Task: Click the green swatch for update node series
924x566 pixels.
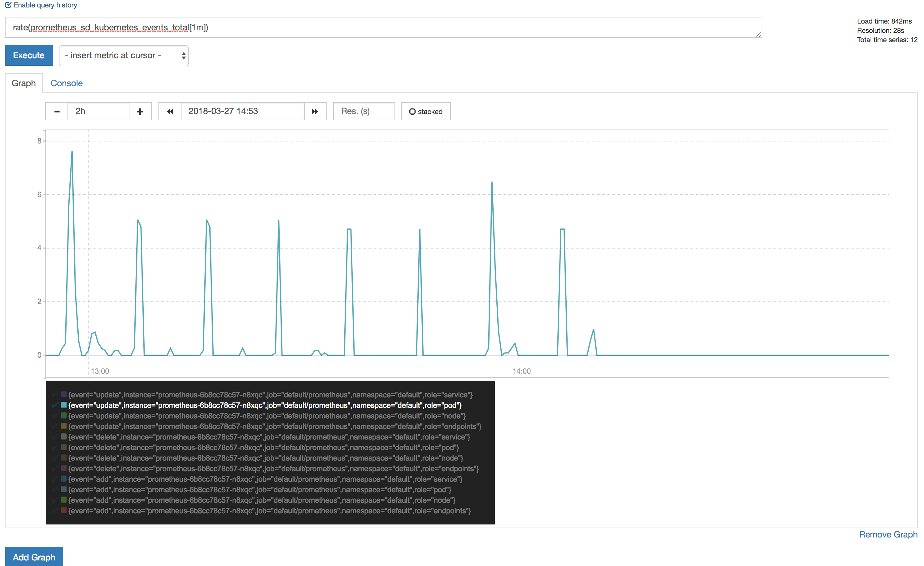Action: 64,415
